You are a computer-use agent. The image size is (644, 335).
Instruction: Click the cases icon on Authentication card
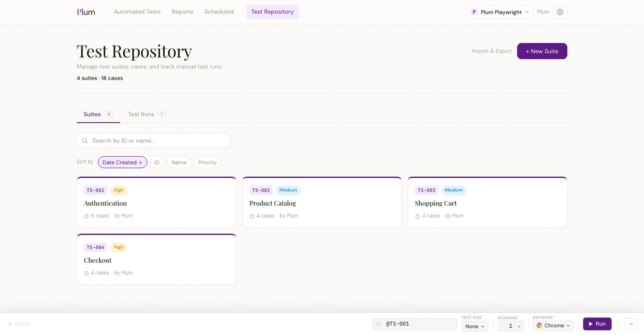coord(86,216)
